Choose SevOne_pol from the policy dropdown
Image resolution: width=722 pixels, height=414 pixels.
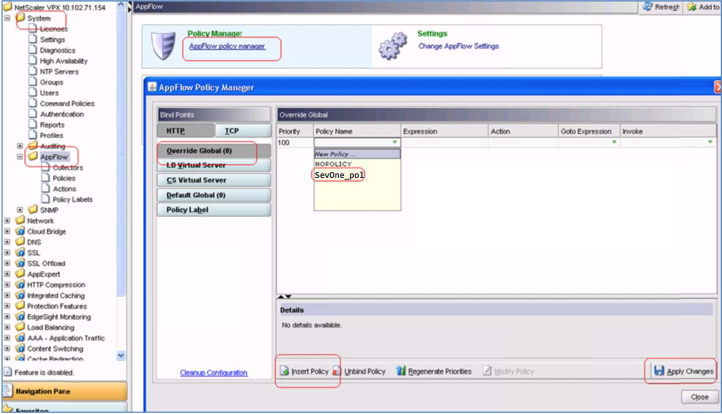coord(339,175)
